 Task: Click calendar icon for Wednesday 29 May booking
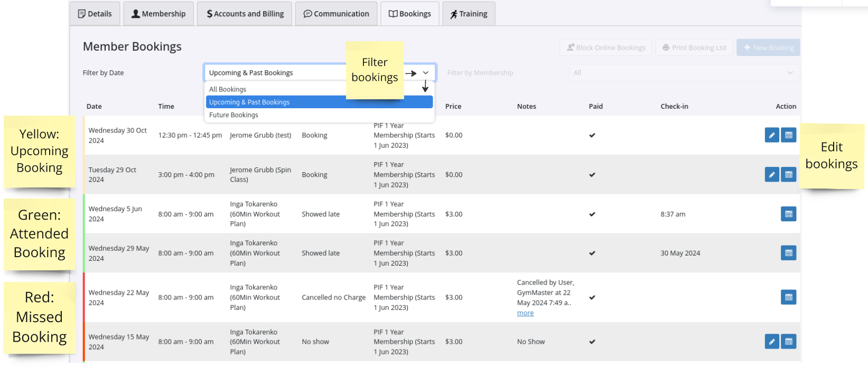[x=788, y=253]
